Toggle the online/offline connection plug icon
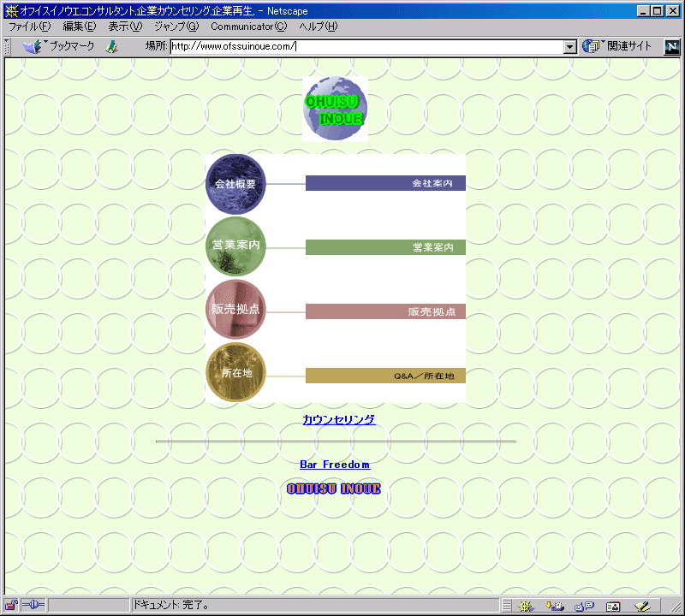Viewport: 685px width, 616px height. [33, 605]
